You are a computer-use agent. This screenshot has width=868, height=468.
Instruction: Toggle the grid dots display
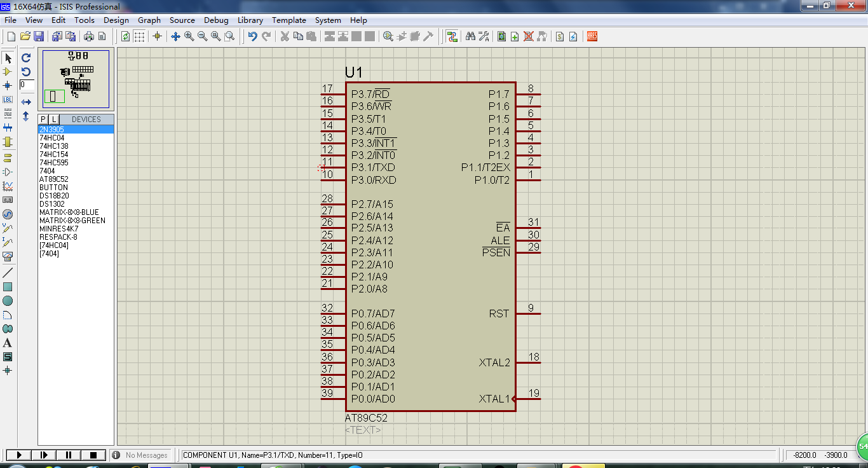coord(139,36)
